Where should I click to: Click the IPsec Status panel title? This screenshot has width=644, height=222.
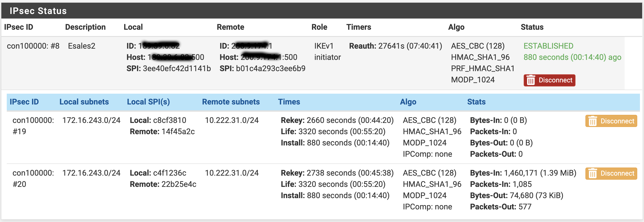[x=38, y=11]
